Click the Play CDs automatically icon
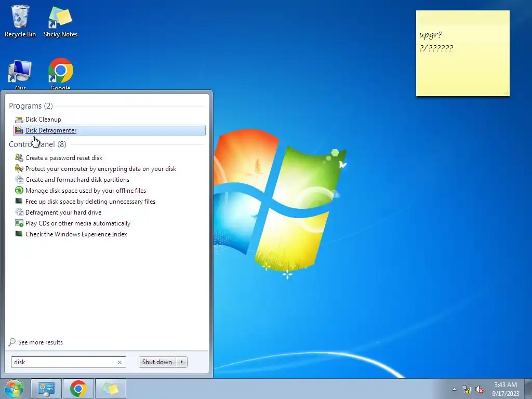Image resolution: width=532 pixels, height=399 pixels. click(19, 223)
